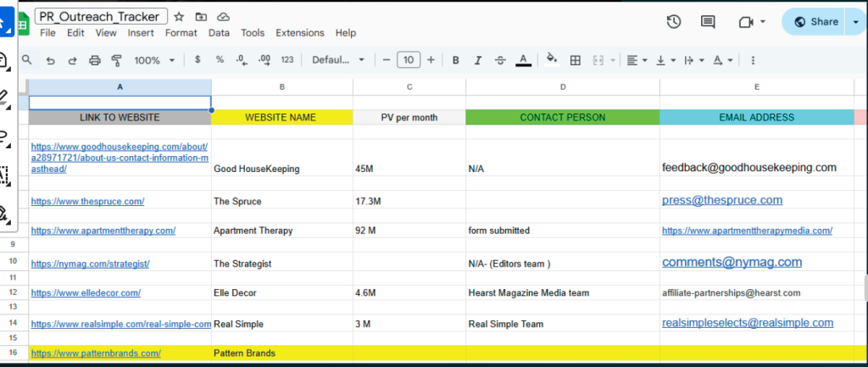The width and height of the screenshot is (868, 367).
Task: Decrease decimal places
Action: [x=242, y=60]
